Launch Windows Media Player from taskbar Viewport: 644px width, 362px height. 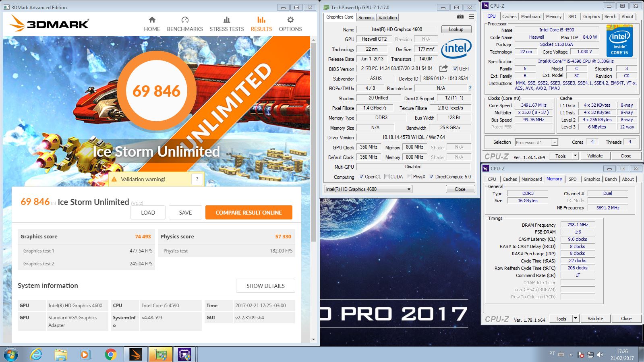(85, 354)
